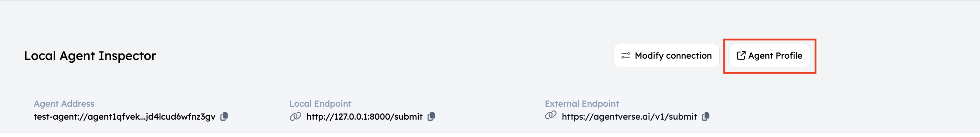Click the Local Agent Inspector heading

click(x=90, y=56)
